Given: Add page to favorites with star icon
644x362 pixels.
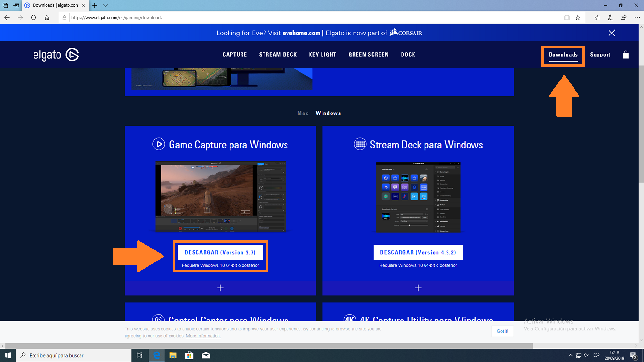Looking at the screenshot, I should pos(578,18).
